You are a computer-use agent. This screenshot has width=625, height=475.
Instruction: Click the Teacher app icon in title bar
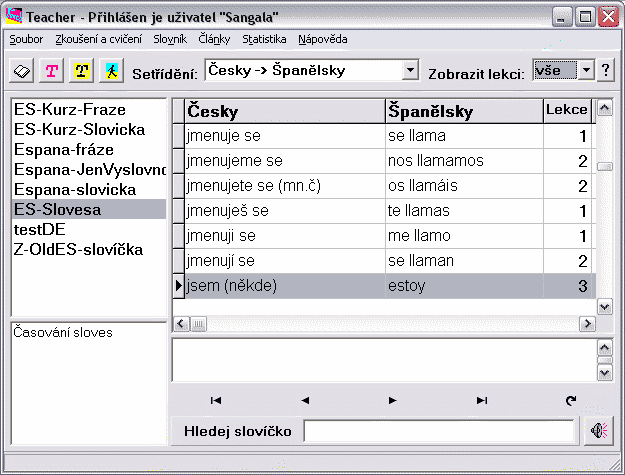(x=14, y=16)
